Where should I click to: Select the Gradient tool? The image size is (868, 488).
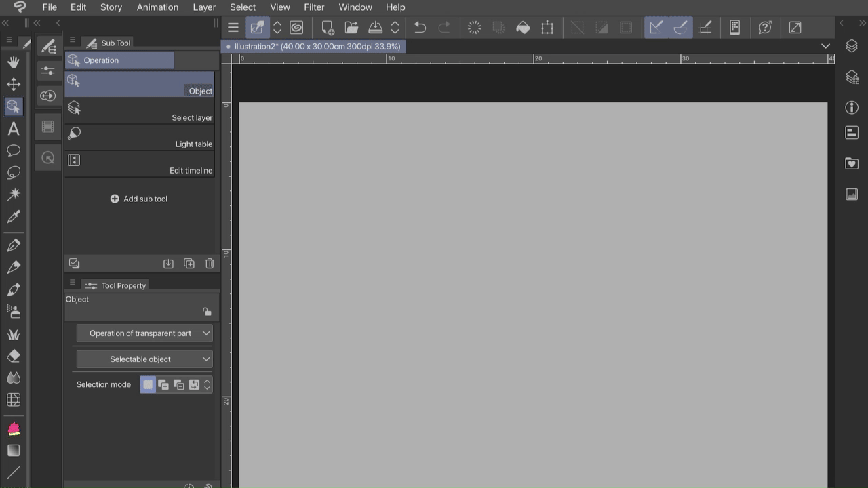[14, 451]
